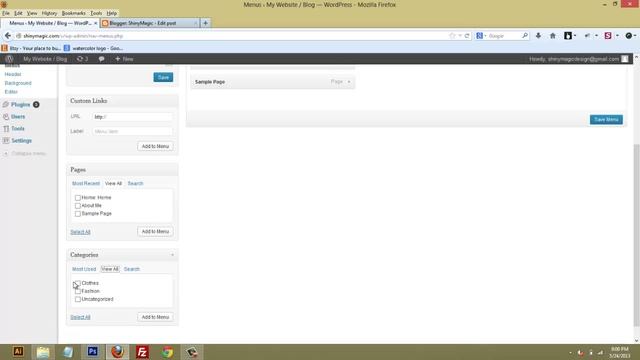Open the Etsy bookmark in bookmarks bar
Screen dimensions: 640x360
[31, 48]
